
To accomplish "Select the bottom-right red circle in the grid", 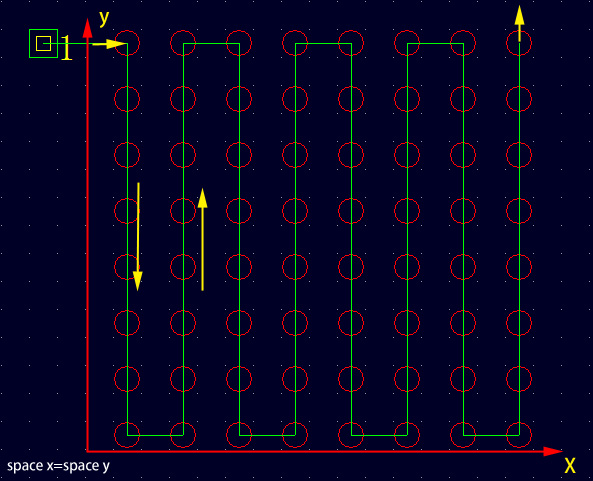I will tap(519, 435).
